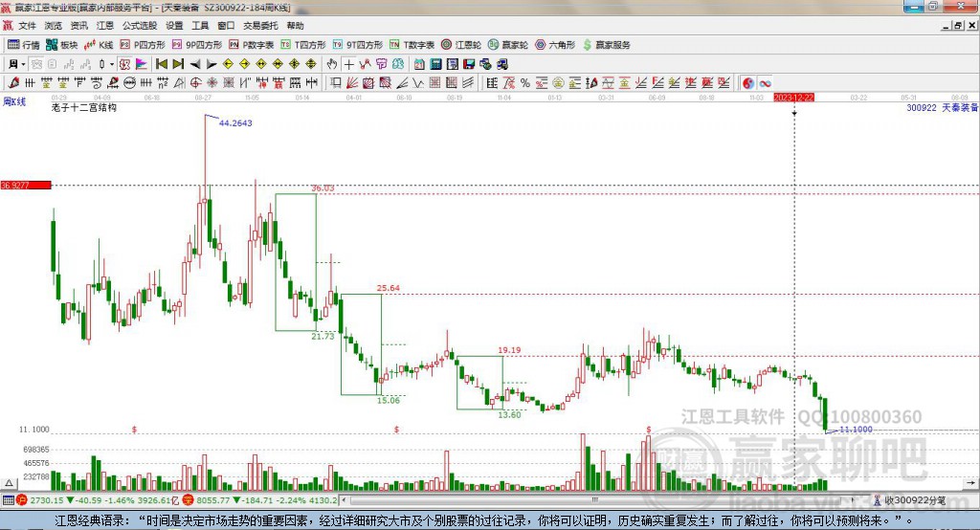Open the 设置 menu
This screenshot has width=980, height=530.
(174, 26)
